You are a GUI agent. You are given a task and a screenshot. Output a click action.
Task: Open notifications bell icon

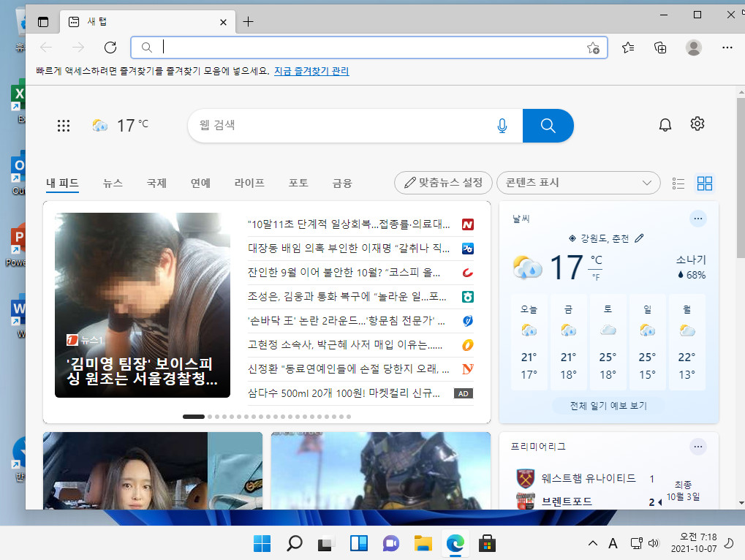[665, 124]
